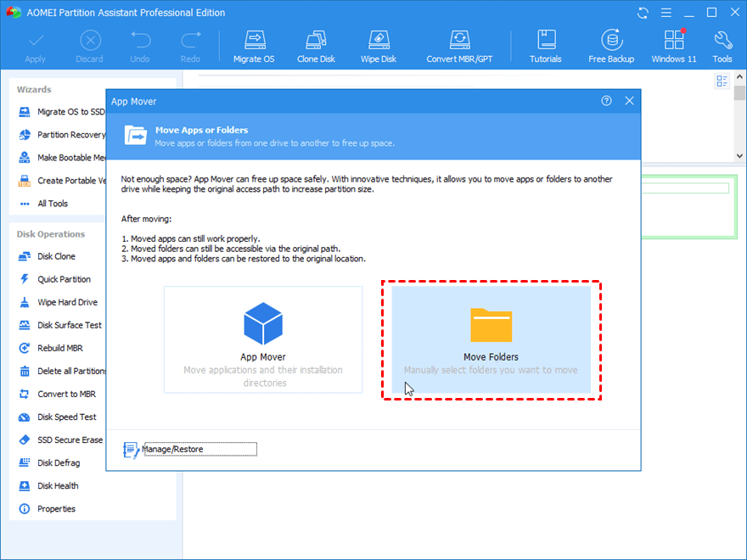Choose the App Mover option card
The image size is (747, 560).
point(263,339)
